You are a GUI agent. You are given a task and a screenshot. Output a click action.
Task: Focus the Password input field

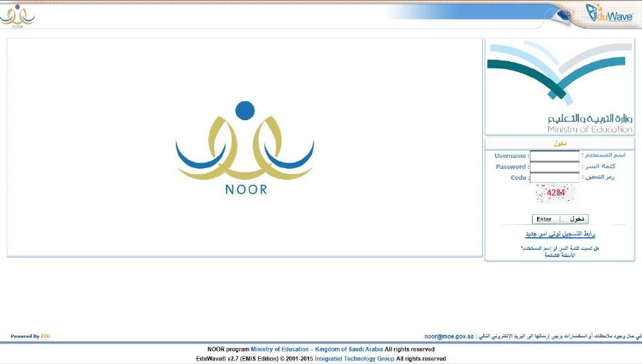pyautogui.click(x=555, y=167)
